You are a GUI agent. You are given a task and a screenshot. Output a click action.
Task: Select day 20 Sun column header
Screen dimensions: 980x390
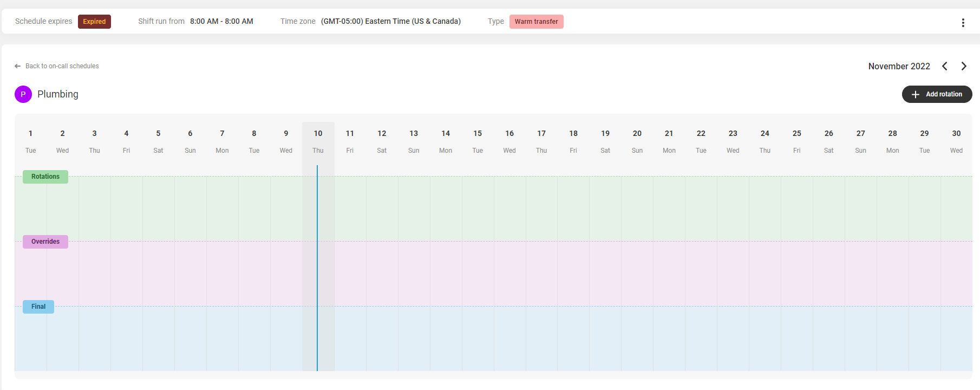[638, 141]
